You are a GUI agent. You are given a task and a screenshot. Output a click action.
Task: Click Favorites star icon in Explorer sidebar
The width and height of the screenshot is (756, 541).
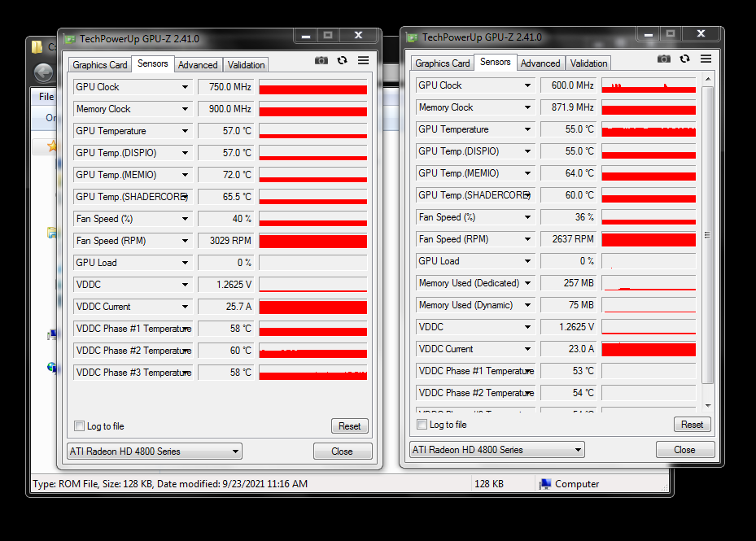pos(52,146)
